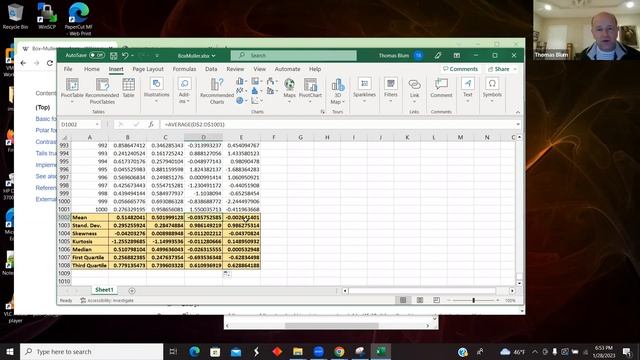Click the Excel search box
The image size is (640, 360).
[293, 55]
